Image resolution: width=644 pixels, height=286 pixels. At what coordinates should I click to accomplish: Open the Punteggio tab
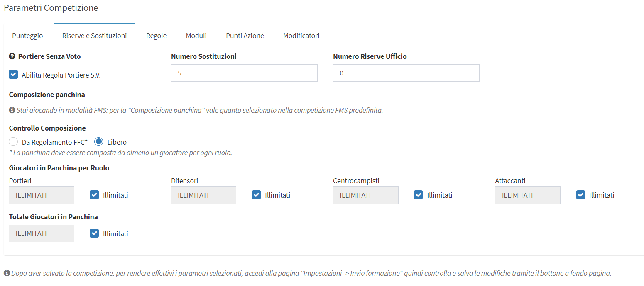coord(27,36)
